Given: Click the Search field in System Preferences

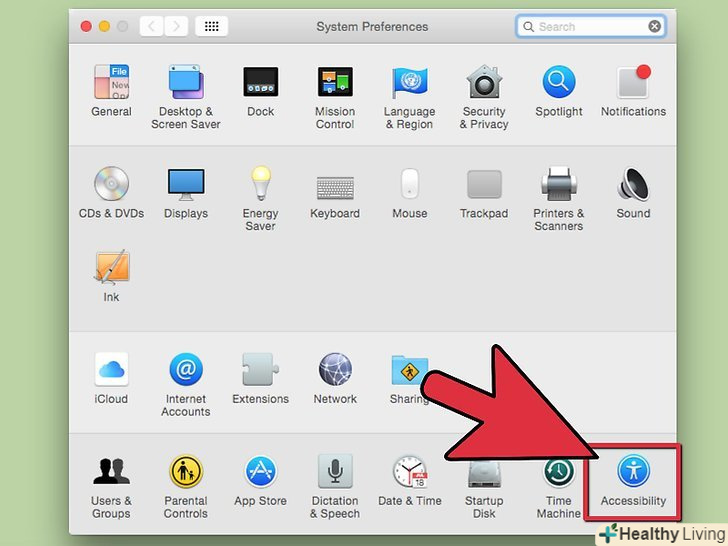Looking at the screenshot, I should tap(591, 26).
